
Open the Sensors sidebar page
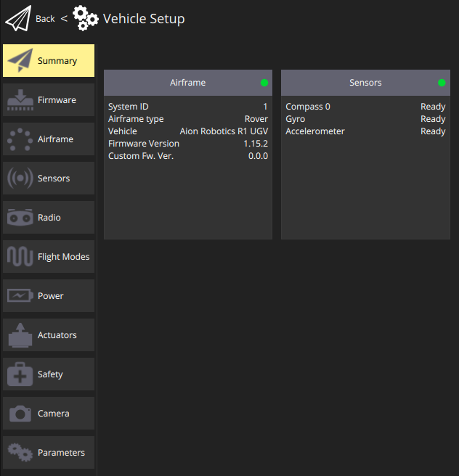pos(49,178)
